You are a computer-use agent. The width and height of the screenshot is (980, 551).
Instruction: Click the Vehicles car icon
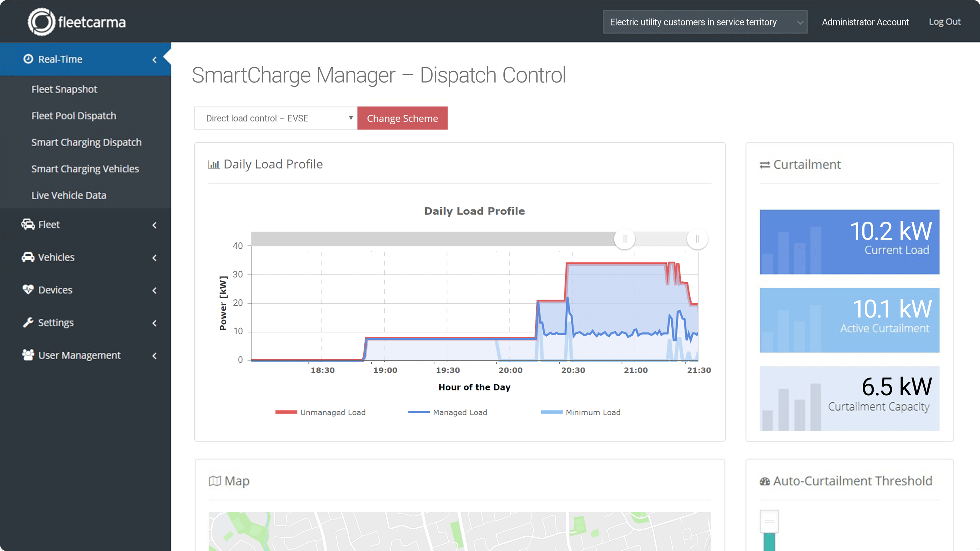pyautogui.click(x=28, y=257)
